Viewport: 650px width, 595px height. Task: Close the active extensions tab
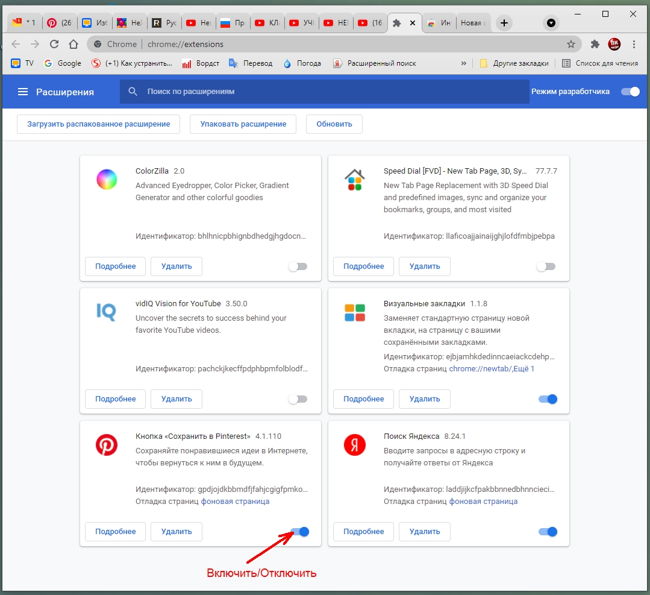coord(412,23)
